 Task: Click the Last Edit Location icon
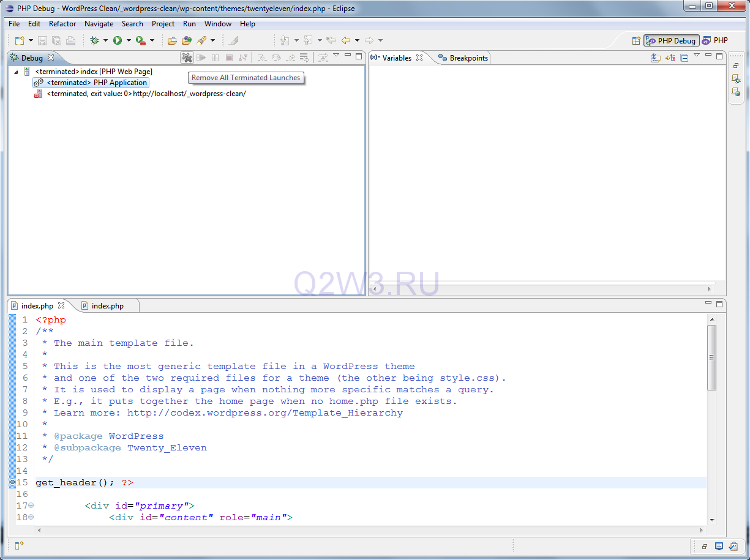click(x=331, y=40)
